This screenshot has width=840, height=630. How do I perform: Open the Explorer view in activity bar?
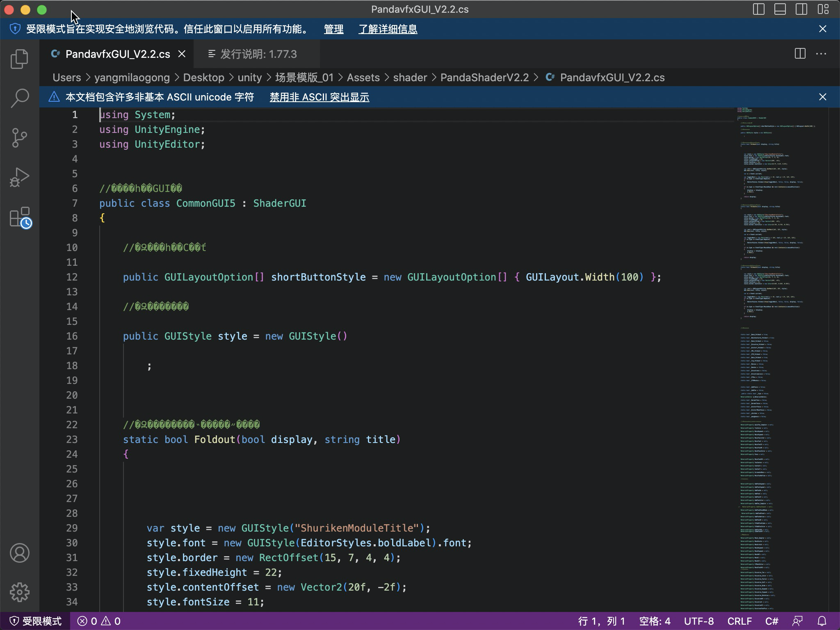coord(19,59)
